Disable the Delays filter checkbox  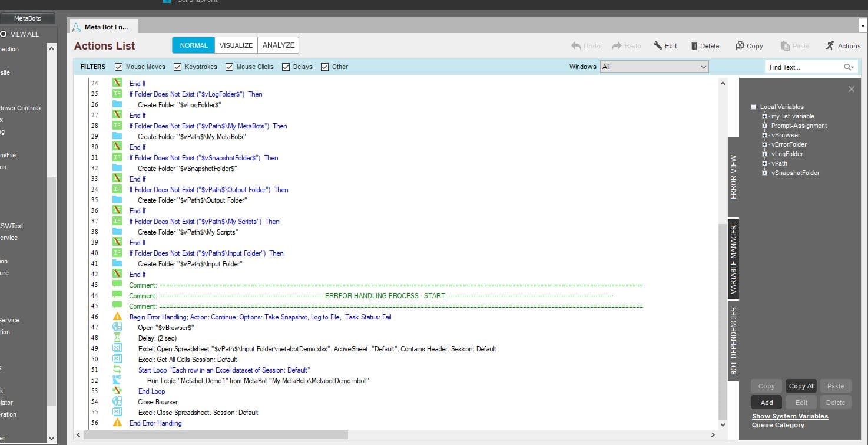point(286,67)
